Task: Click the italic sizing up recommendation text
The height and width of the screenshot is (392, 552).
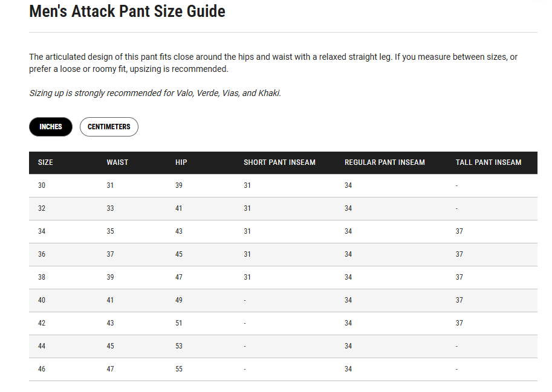Action: [x=155, y=94]
